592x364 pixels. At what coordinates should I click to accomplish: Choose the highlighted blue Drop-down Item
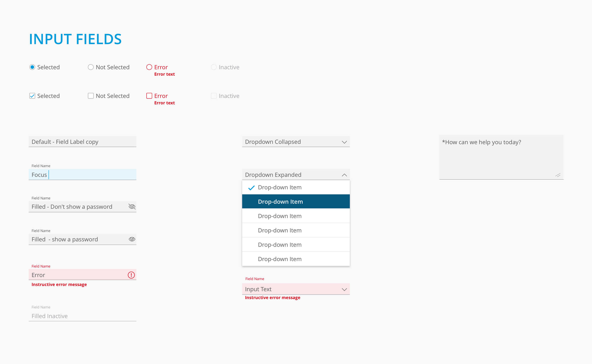(x=296, y=201)
